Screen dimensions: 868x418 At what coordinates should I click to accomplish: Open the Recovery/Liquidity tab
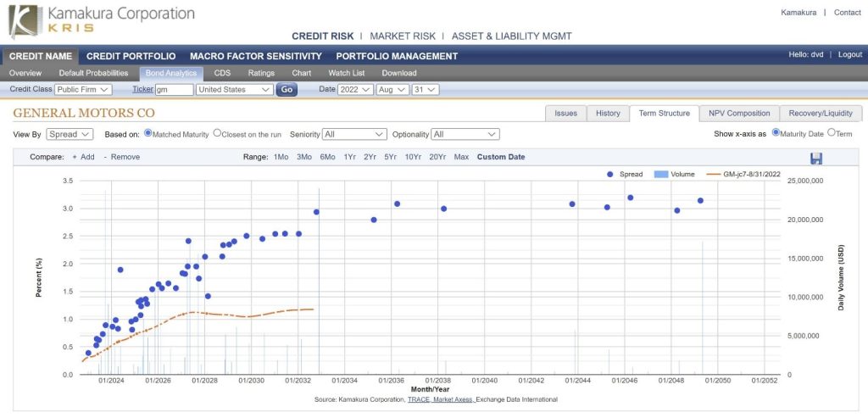[x=821, y=114]
